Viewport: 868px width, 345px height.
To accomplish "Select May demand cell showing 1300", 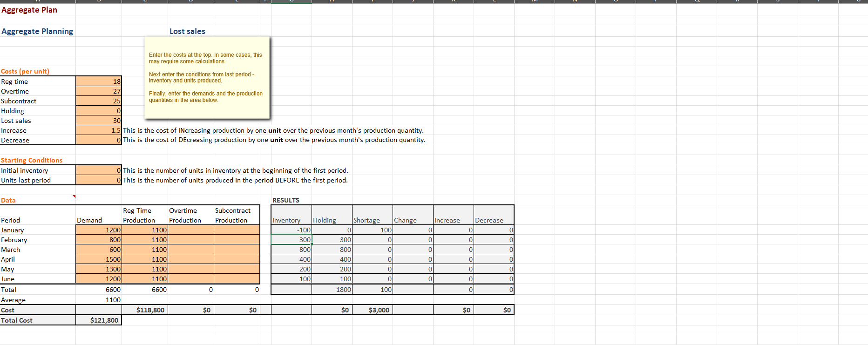I will point(99,269).
